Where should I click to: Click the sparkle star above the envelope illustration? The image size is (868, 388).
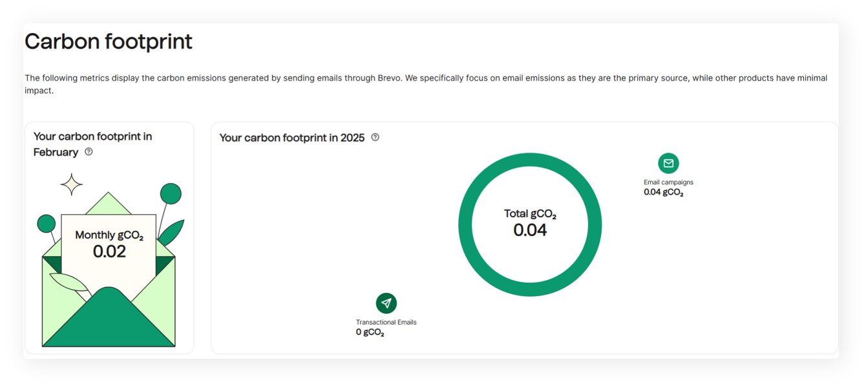pos(72,185)
